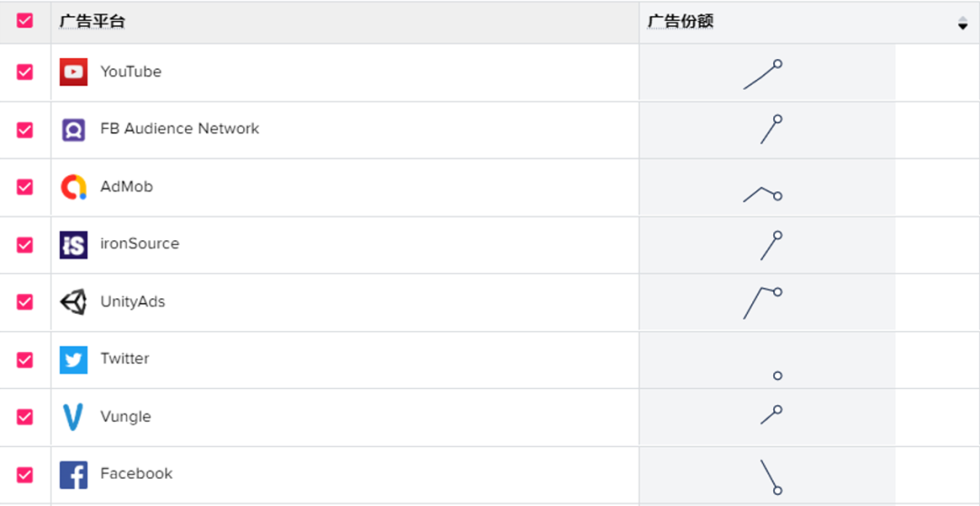Viewport: 980px width, 506px height.
Task: Uncheck the Facebook row checkbox
Action: click(24, 475)
